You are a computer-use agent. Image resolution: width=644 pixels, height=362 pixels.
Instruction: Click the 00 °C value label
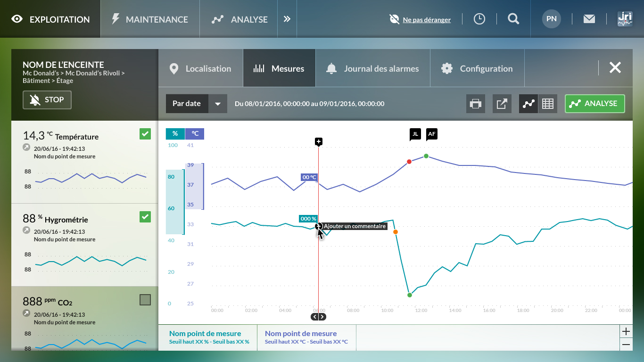(310, 177)
